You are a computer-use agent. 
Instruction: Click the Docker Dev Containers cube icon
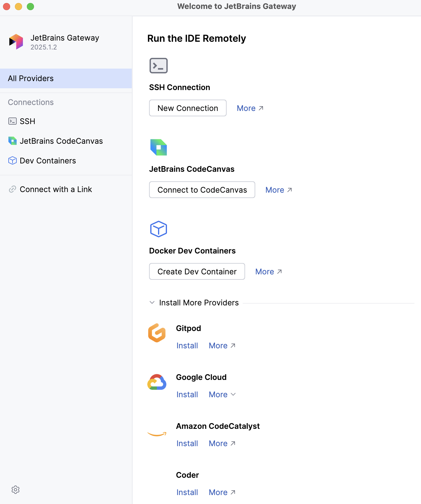(158, 229)
